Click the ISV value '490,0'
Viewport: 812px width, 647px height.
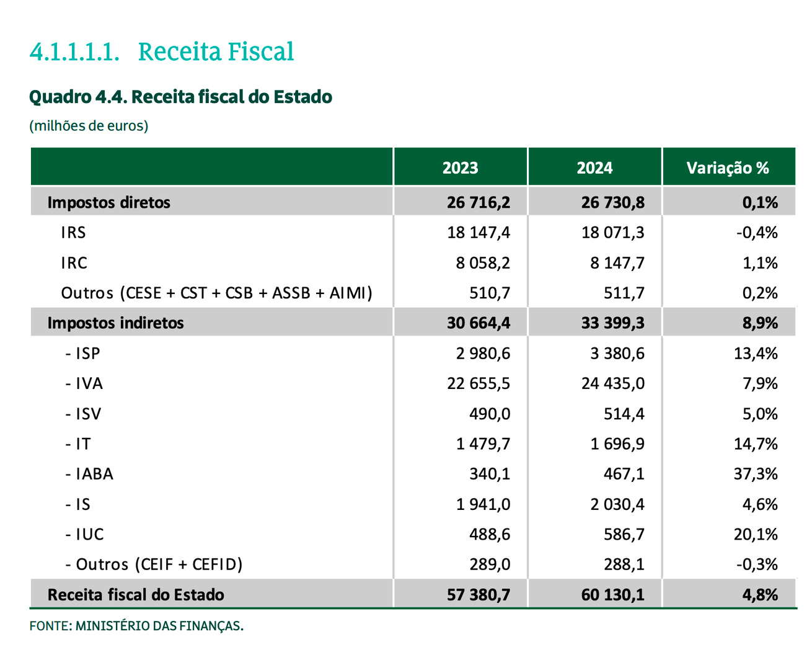[490, 414]
